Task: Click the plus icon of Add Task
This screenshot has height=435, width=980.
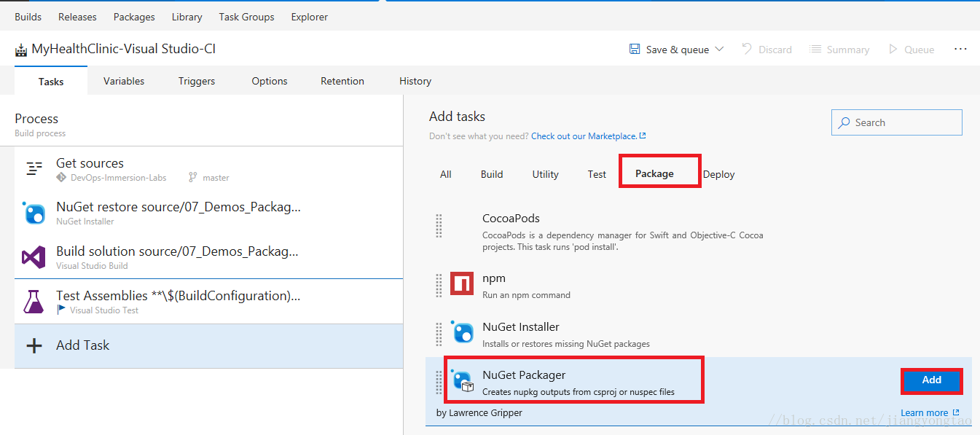Action: click(34, 345)
